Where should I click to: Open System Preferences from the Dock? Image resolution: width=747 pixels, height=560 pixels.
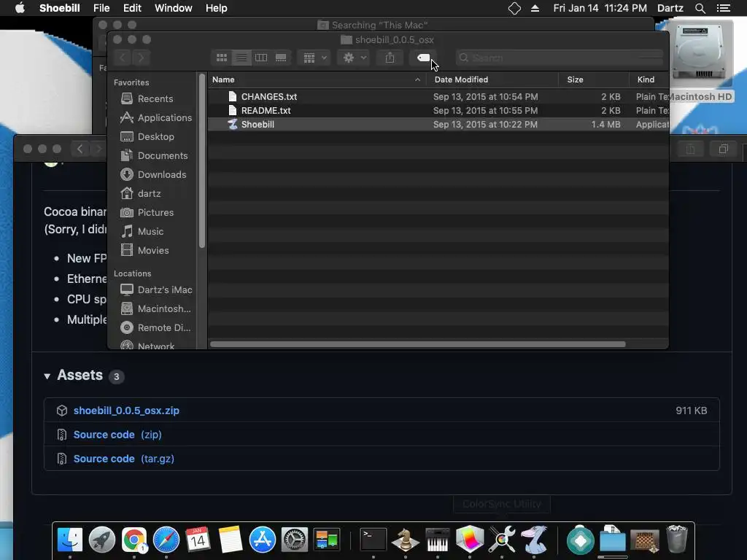295,540
